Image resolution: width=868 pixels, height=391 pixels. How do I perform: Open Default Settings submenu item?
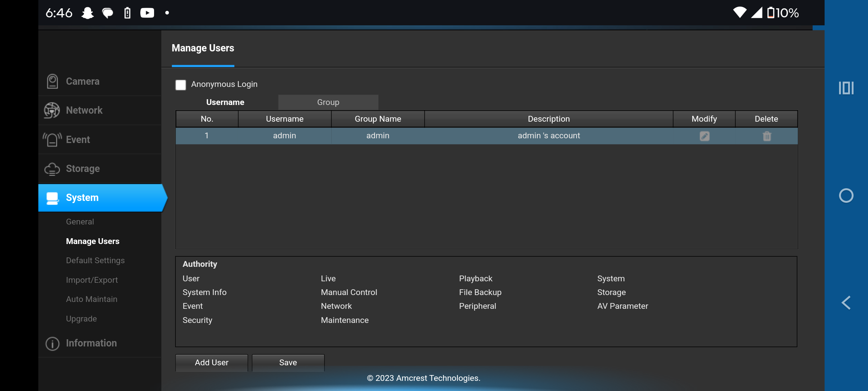click(x=95, y=260)
